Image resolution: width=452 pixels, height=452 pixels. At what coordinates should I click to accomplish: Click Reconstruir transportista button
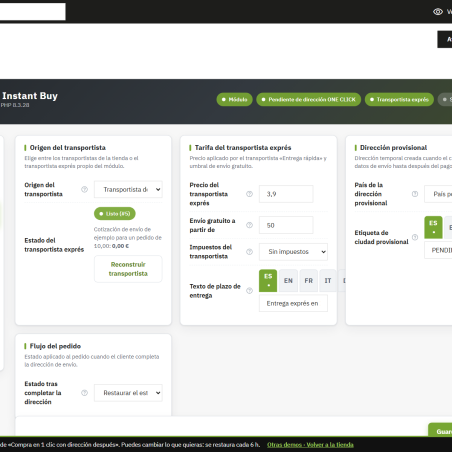128,269
